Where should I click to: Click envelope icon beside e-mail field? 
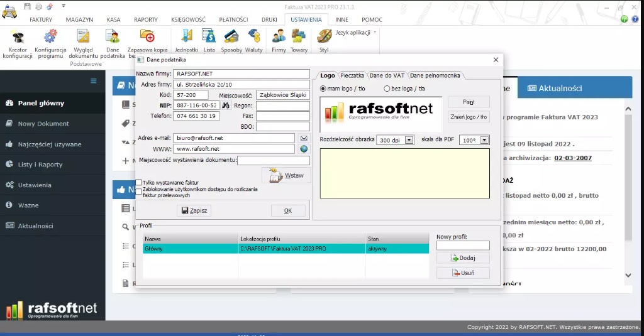point(304,138)
